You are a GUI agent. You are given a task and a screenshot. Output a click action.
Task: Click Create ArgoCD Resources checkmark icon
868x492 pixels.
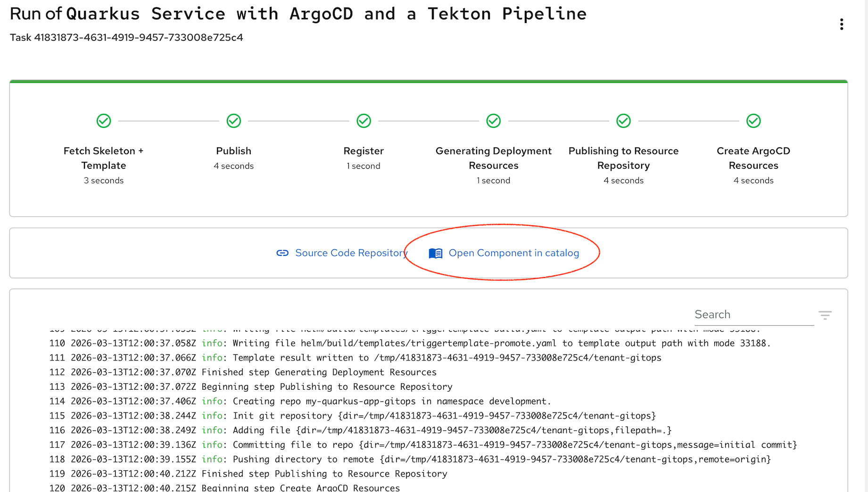(753, 121)
